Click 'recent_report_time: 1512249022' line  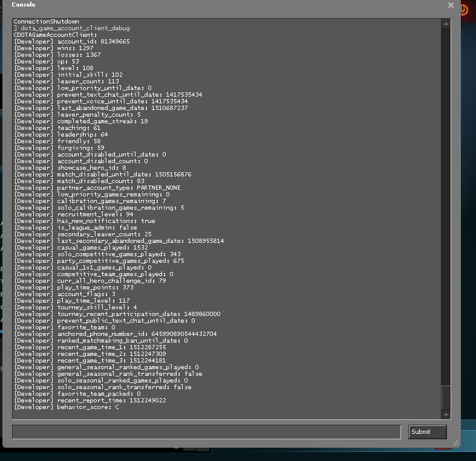click(90, 401)
